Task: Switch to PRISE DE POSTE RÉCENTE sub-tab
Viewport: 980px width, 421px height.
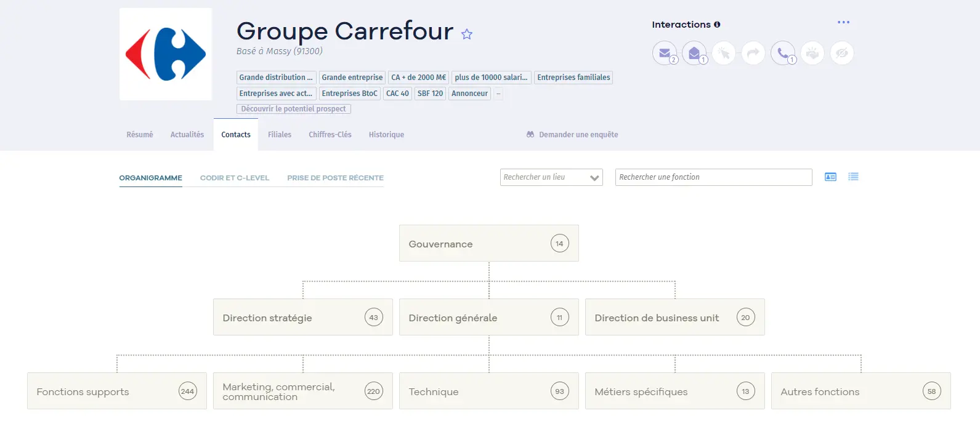Action: click(x=335, y=178)
